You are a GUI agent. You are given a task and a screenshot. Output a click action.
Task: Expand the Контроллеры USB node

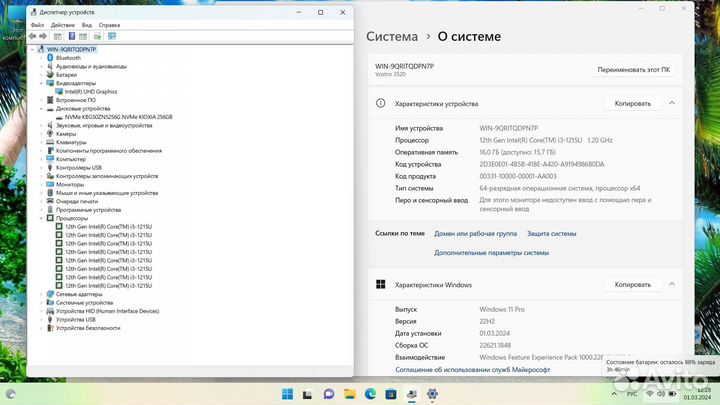(41, 168)
